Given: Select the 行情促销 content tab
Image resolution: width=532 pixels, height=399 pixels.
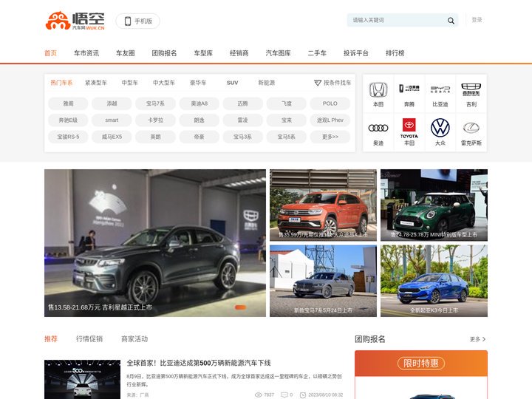Looking at the screenshot, I should click(89, 338).
